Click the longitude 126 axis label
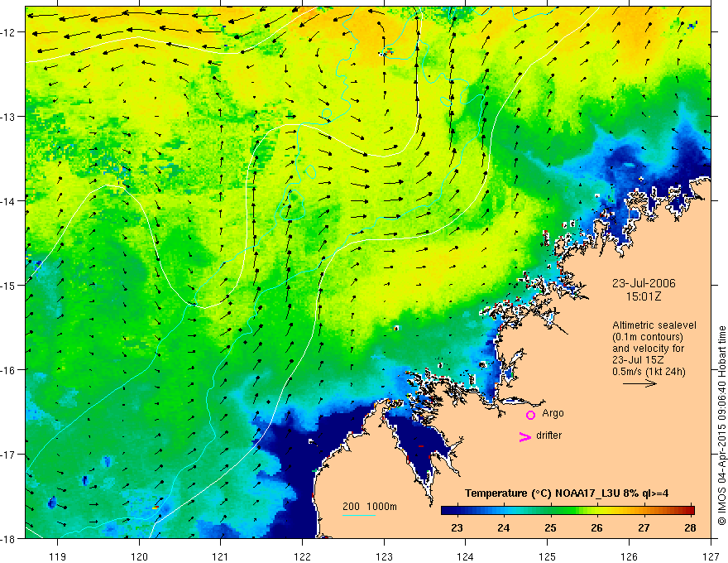The width and height of the screenshot is (728, 563). 629,556
